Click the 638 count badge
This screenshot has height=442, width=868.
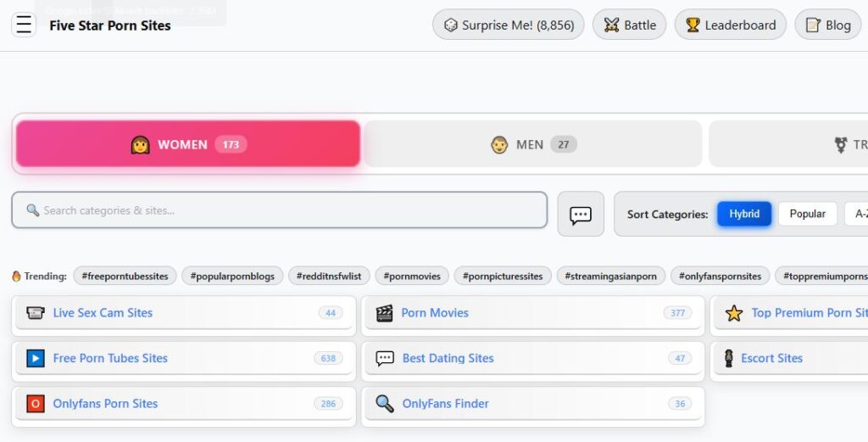click(x=328, y=358)
